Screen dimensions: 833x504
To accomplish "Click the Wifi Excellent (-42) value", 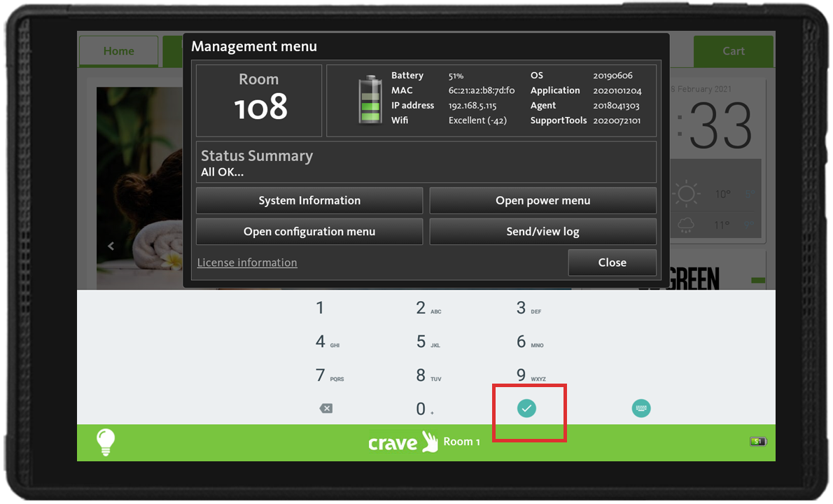I will (x=477, y=120).
